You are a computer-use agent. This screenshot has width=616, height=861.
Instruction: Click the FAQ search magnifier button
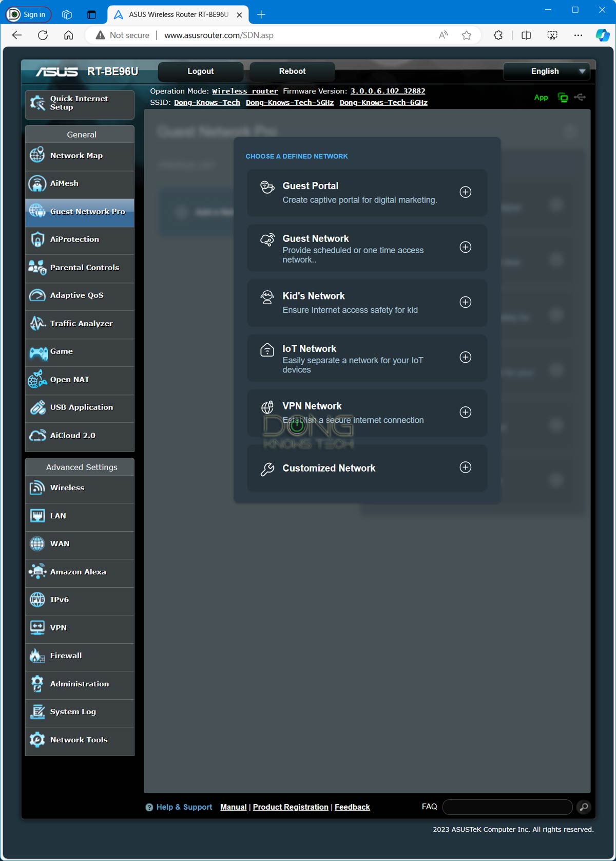[584, 807]
